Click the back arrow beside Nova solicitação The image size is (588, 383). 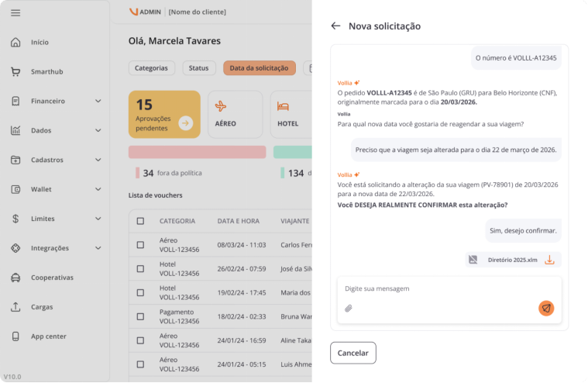pos(335,26)
